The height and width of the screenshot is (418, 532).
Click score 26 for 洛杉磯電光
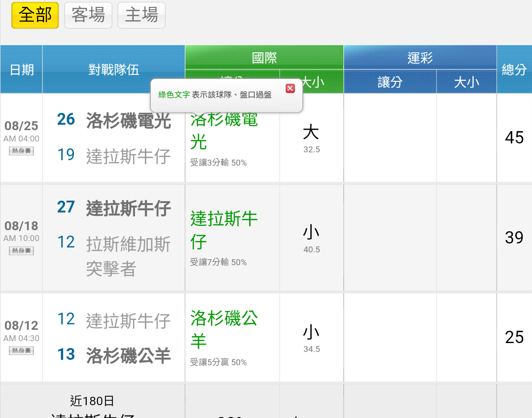coord(66,119)
